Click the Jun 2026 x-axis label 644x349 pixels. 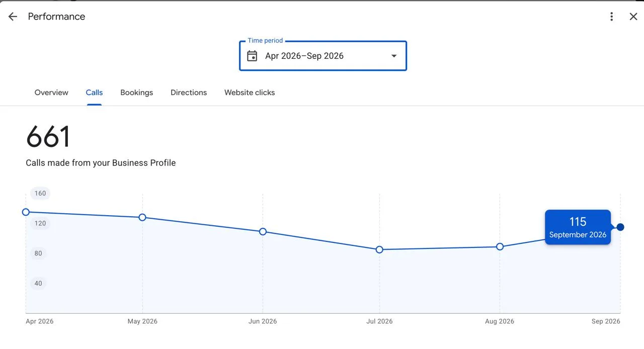(x=263, y=321)
